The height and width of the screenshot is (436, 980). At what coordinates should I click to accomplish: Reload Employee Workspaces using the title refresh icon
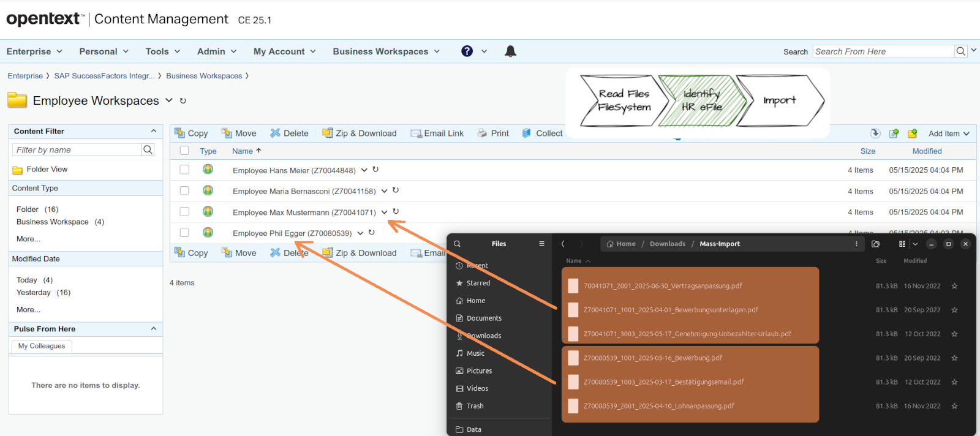point(183,101)
